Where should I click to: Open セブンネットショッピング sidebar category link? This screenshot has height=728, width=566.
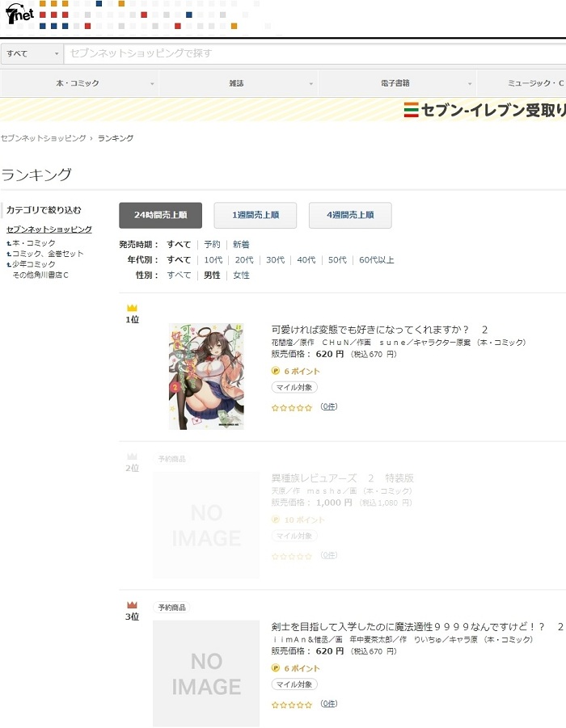[x=49, y=229]
